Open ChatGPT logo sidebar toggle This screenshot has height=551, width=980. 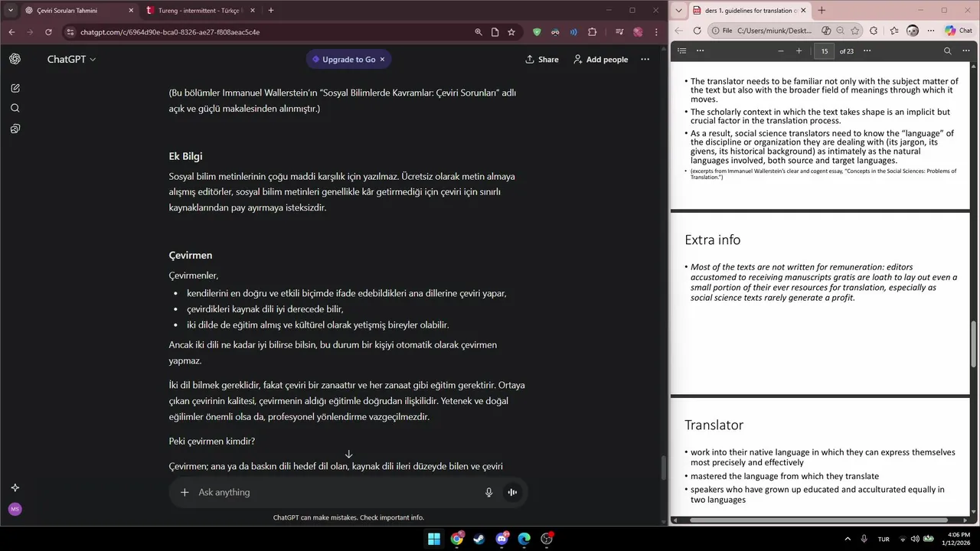pyautogui.click(x=15, y=59)
